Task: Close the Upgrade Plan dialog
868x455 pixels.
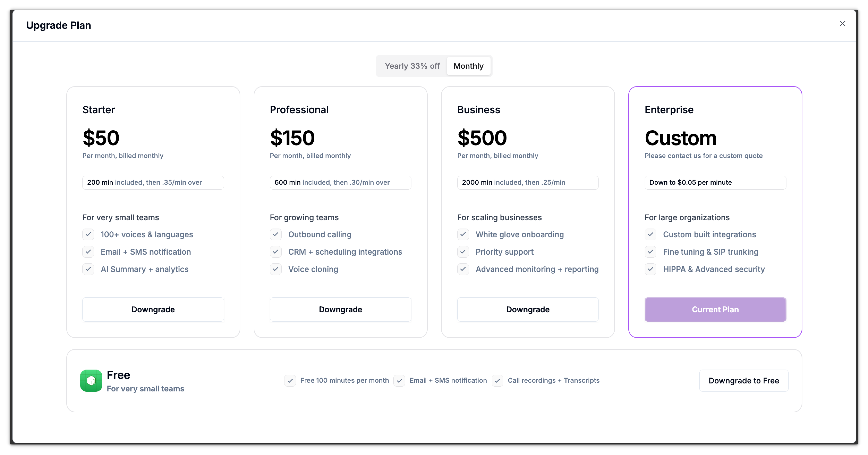Action: pyautogui.click(x=842, y=24)
